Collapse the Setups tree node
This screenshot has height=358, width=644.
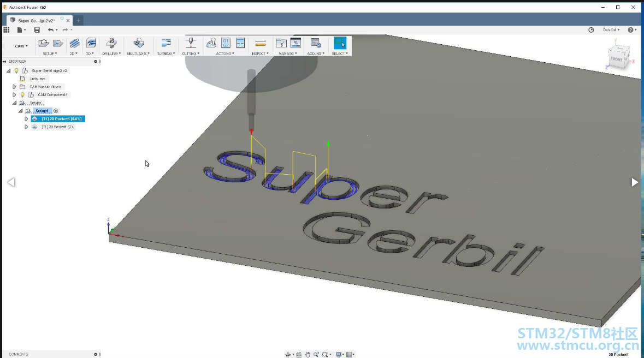(14, 103)
